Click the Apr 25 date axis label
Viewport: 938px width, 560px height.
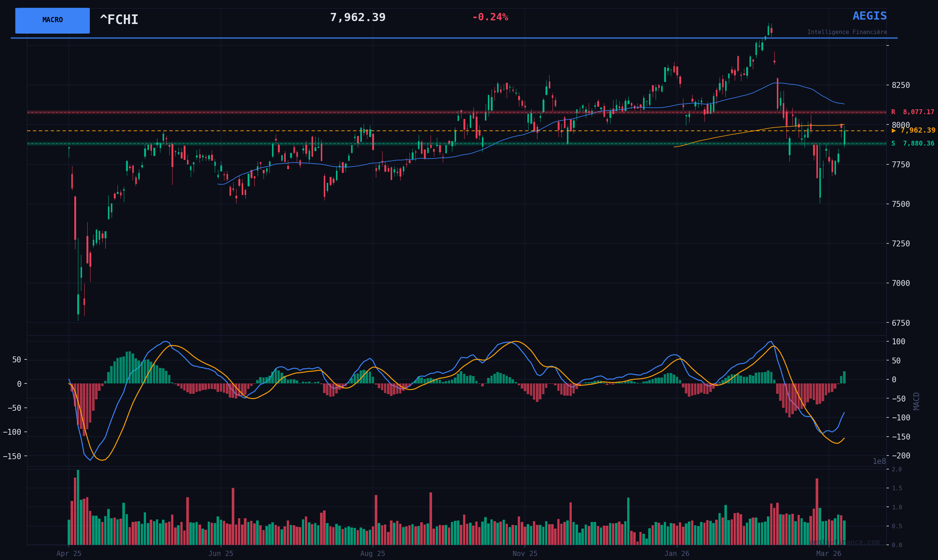(x=69, y=554)
